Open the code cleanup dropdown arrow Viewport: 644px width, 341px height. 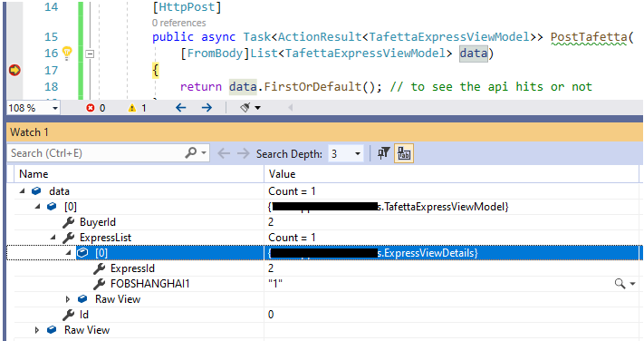pyautogui.click(x=257, y=108)
